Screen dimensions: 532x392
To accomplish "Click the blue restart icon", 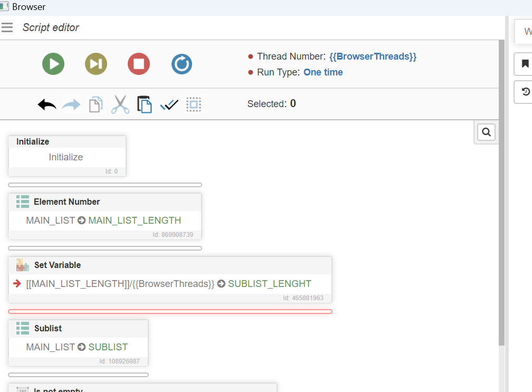I will coord(182,64).
